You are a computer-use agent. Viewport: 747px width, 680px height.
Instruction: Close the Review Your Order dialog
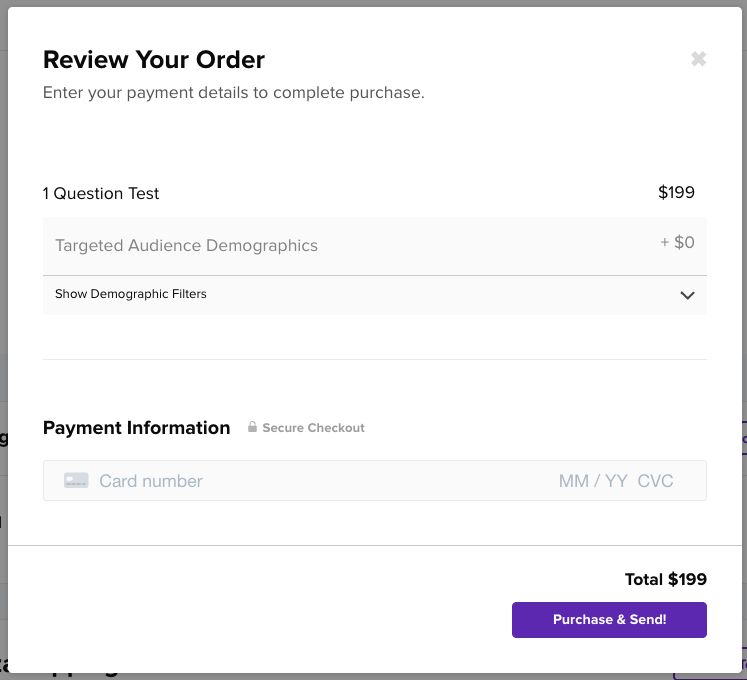point(698,59)
